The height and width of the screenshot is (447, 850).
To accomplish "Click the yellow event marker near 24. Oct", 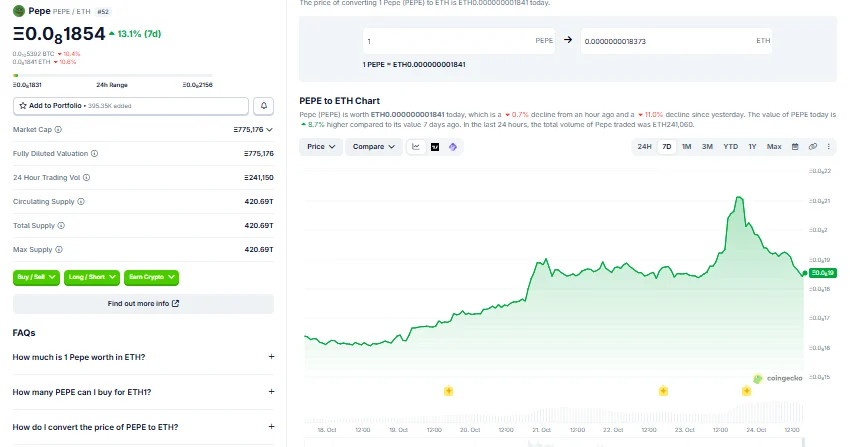I will pyautogui.click(x=746, y=391).
